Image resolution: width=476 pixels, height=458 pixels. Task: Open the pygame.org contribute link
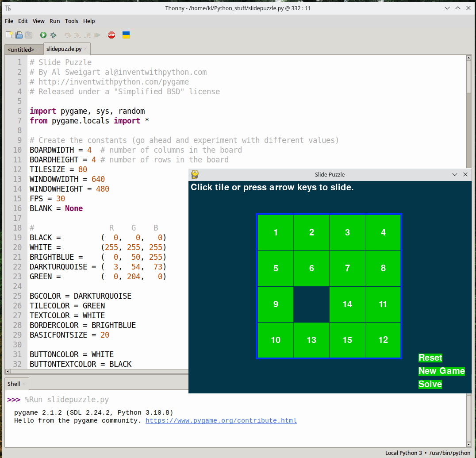click(221, 420)
